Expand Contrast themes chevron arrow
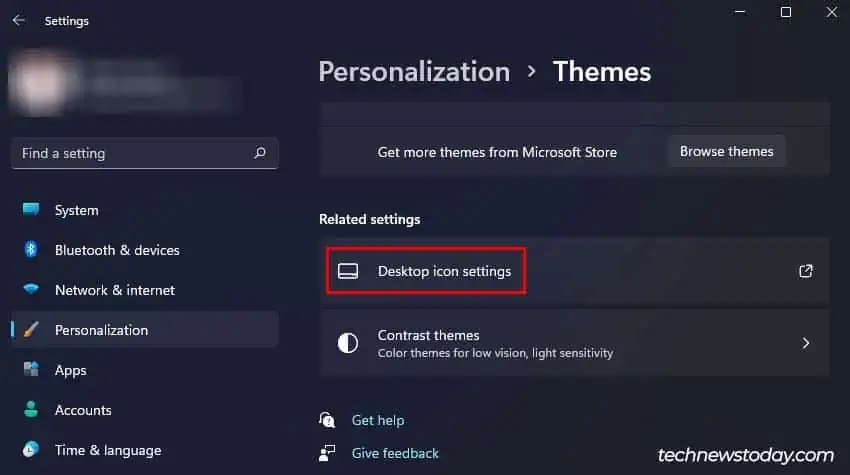Screen dimensions: 850x475 coord(806,343)
